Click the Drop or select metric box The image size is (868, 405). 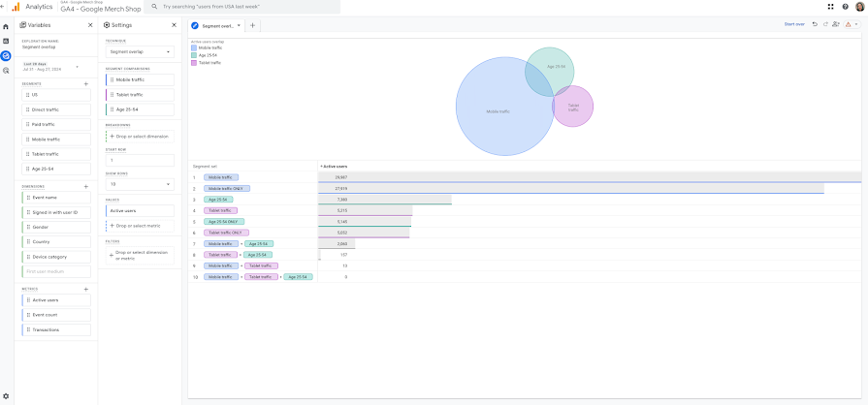pyautogui.click(x=140, y=226)
